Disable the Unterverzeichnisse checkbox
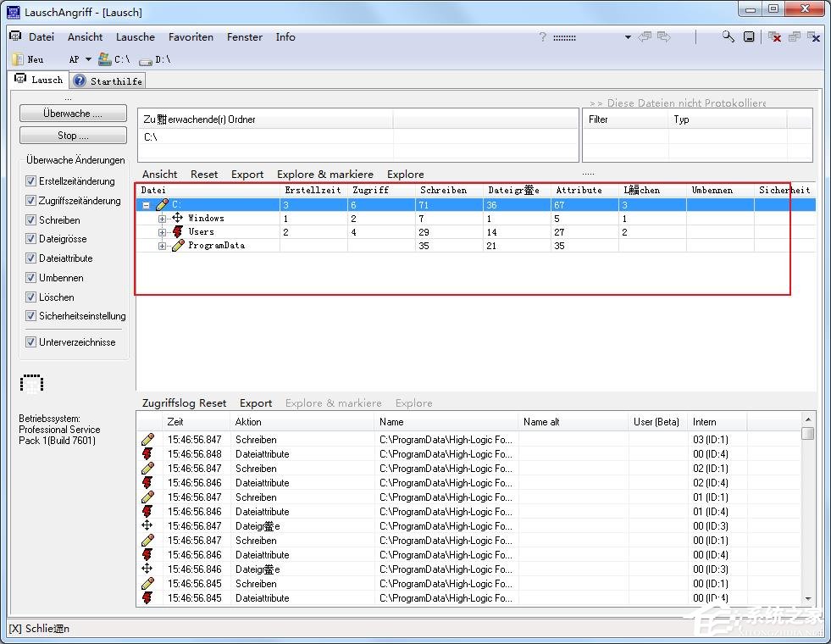 coord(31,342)
